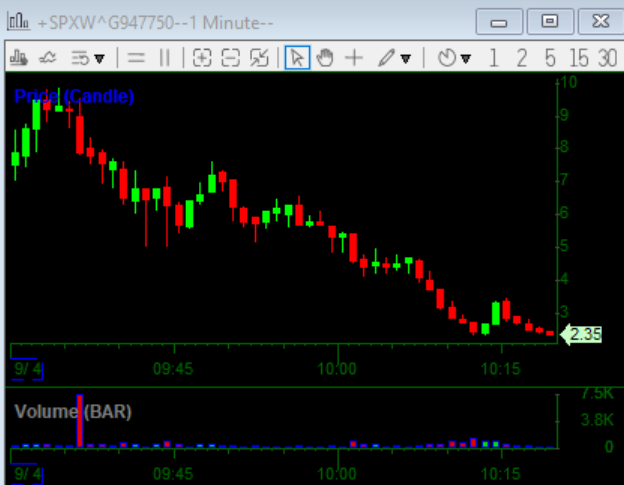Switch to 1 minute interval
624x485 pixels.
click(494, 58)
